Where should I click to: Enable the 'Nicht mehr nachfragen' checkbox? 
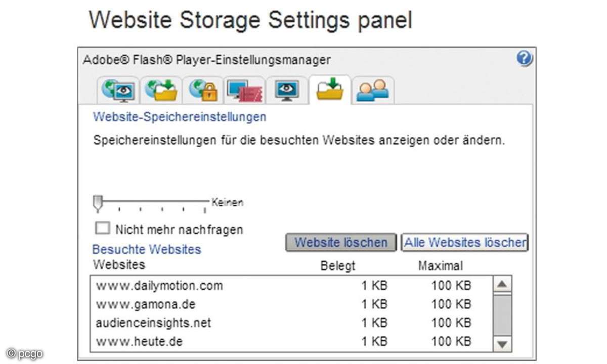click(103, 229)
